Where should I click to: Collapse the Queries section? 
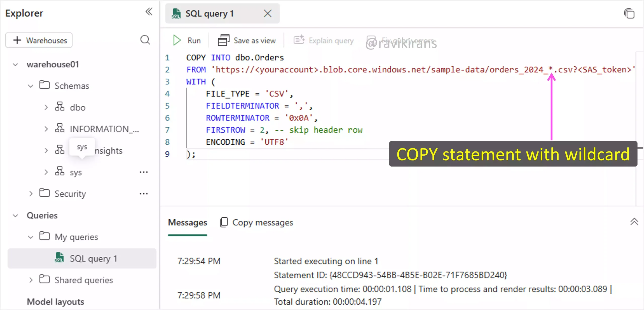point(15,216)
